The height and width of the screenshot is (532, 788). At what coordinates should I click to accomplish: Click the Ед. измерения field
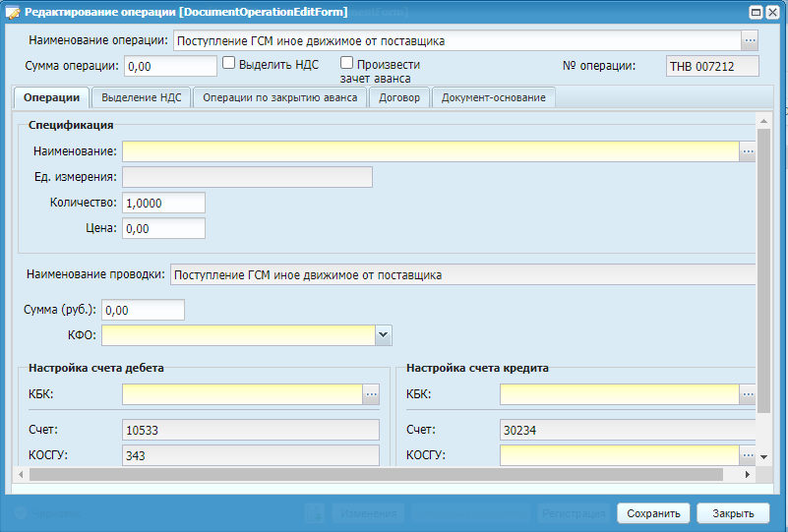pyautogui.click(x=247, y=177)
